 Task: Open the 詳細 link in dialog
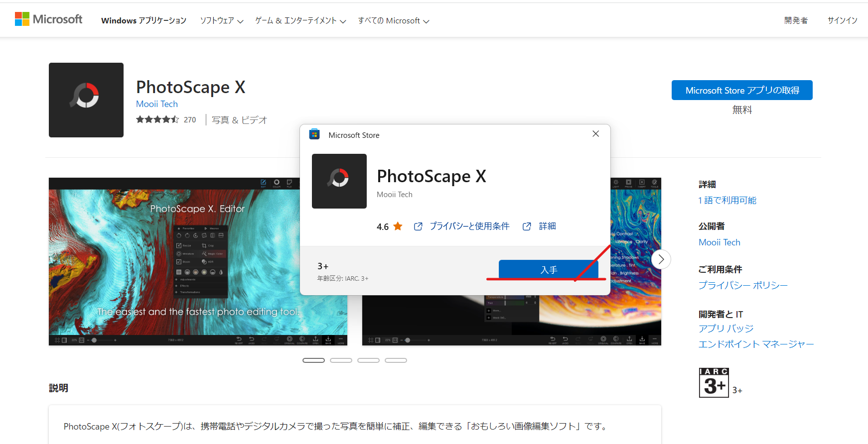pos(547,226)
